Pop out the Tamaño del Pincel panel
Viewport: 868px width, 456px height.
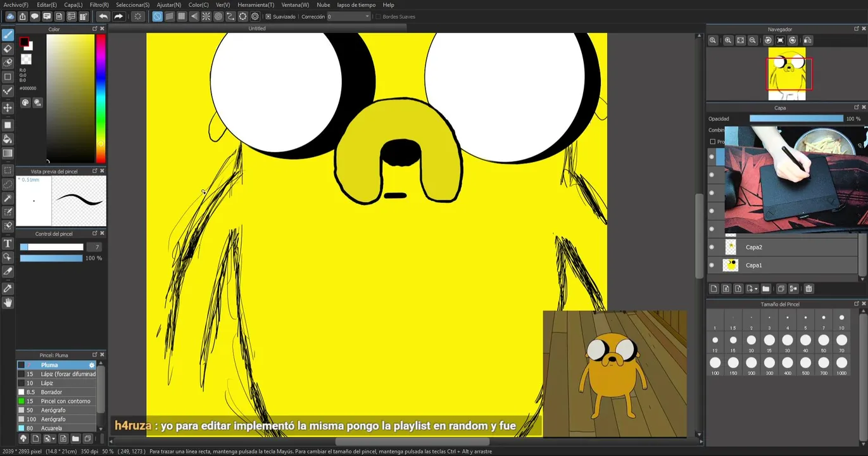[856, 304]
